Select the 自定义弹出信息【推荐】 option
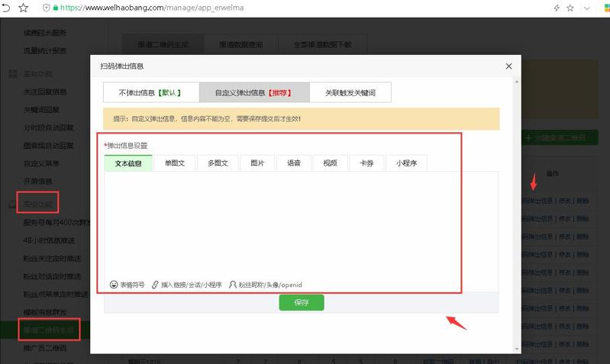Viewport: 610px width, 364px height. pyautogui.click(x=254, y=92)
